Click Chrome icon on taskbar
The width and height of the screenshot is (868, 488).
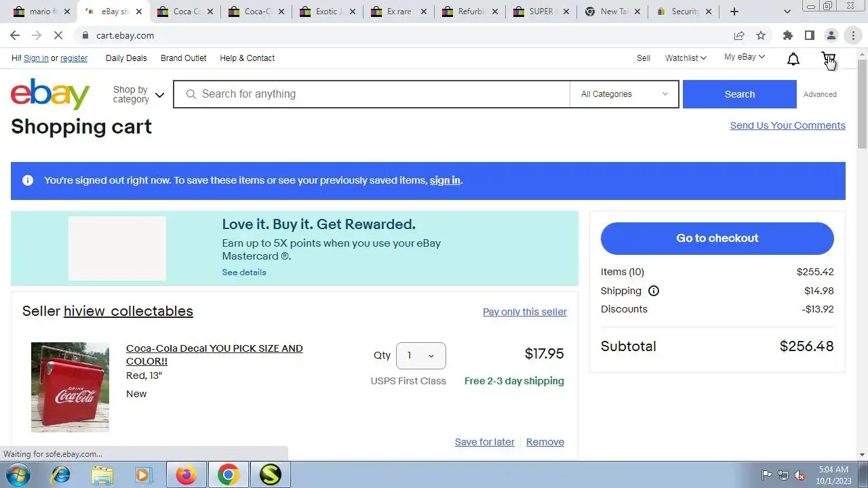click(x=228, y=475)
